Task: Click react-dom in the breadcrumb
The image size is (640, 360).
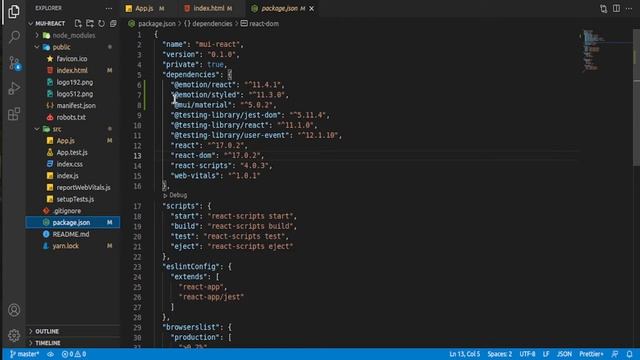Action: (x=264, y=24)
